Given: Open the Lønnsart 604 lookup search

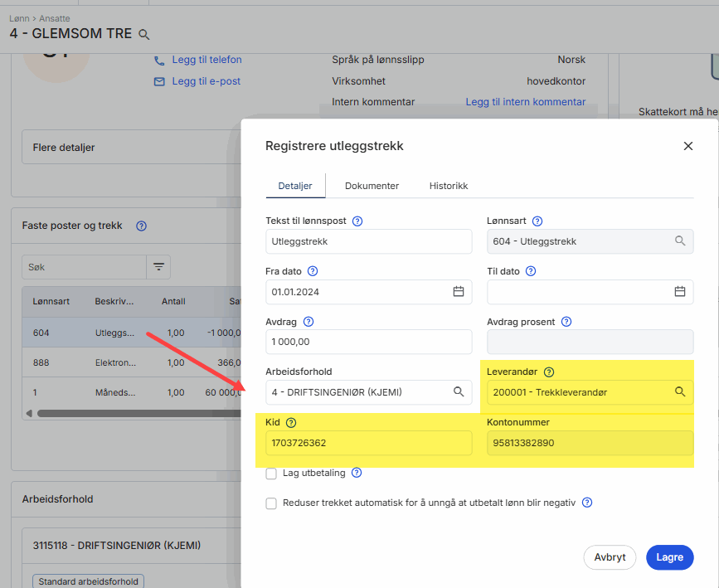Looking at the screenshot, I should point(679,241).
